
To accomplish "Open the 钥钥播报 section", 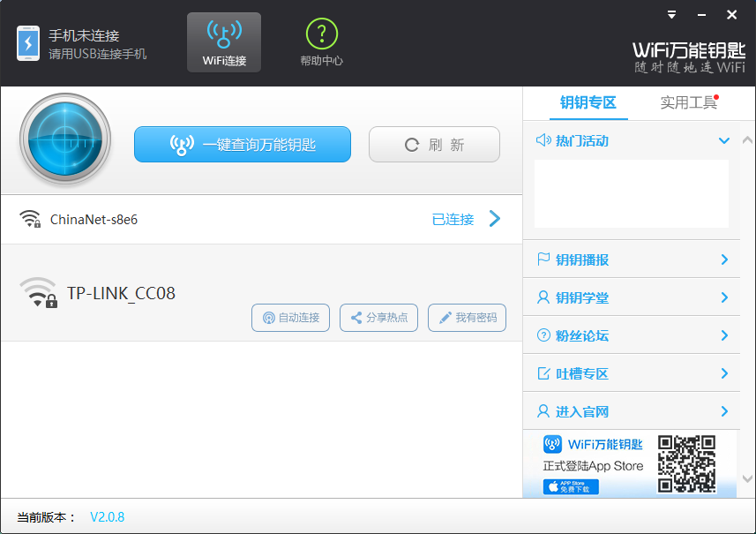I will pos(632,259).
